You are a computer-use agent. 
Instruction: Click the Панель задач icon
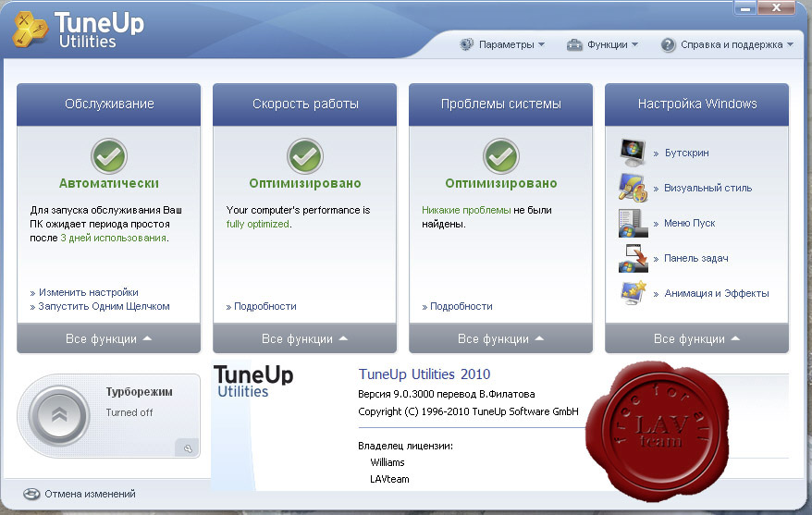click(633, 258)
